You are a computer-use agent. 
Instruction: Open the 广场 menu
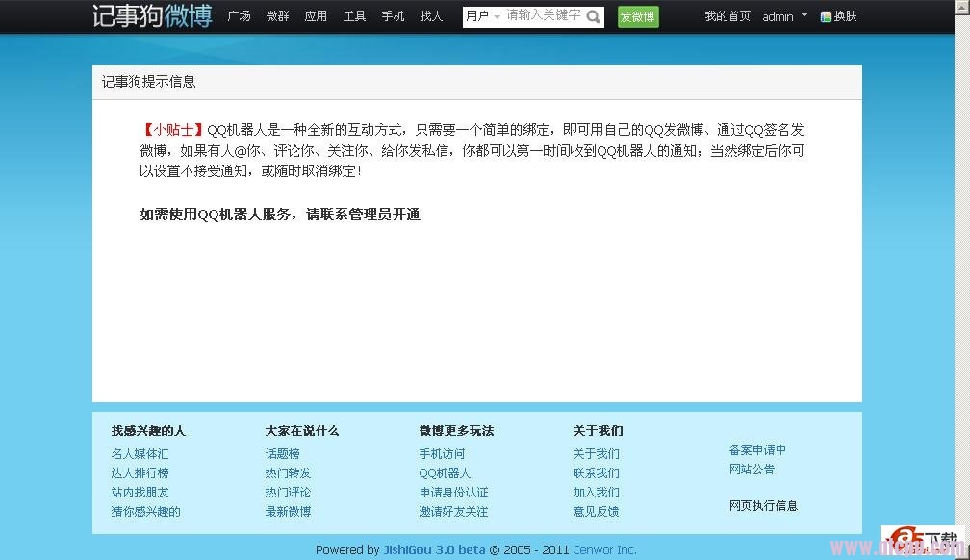pos(239,16)
